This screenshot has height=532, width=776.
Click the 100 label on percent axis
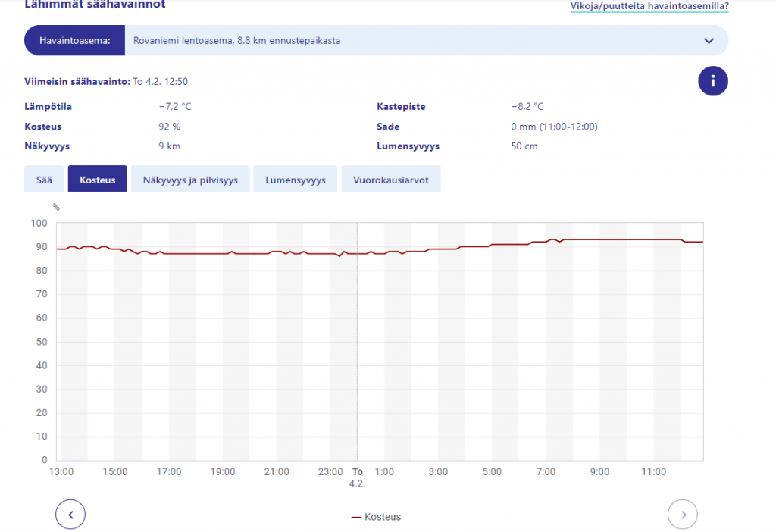pos(39,224)
